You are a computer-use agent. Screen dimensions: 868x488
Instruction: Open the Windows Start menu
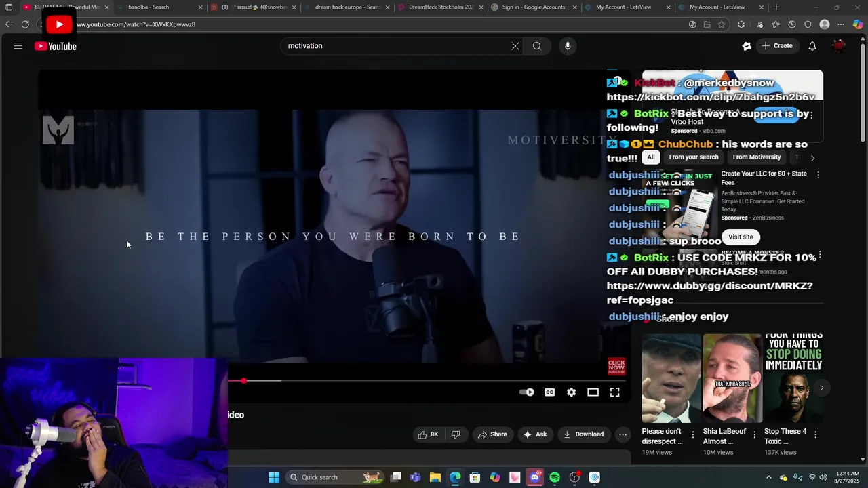274,477
